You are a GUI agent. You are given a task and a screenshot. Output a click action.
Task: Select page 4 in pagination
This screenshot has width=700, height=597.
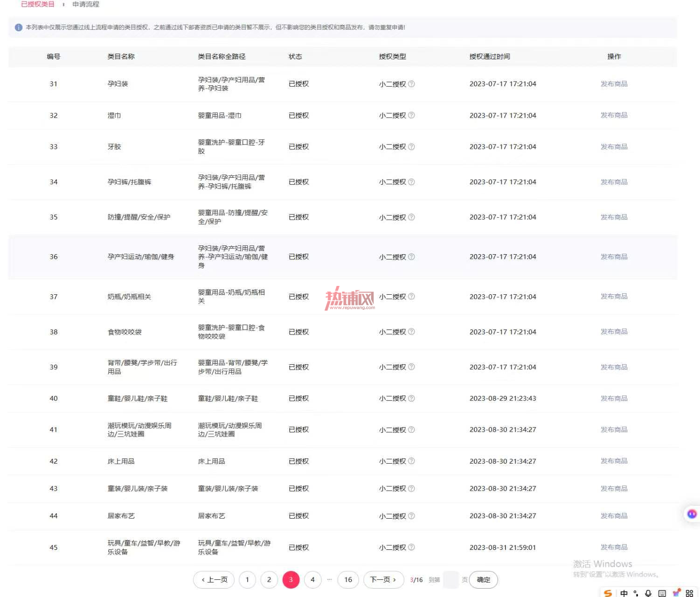tap(312, 580)
